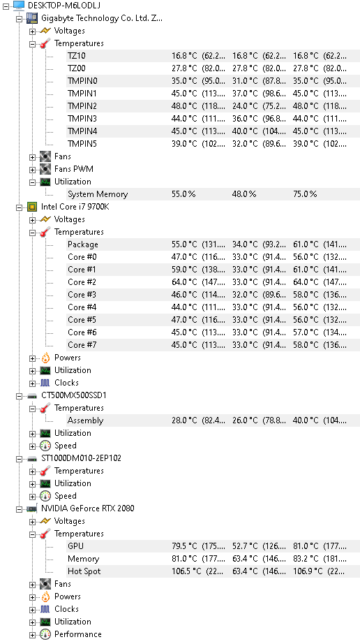Expand the ST1000DM010 Temperatures node
This screenshot has height=644, width=360.
click(32, 471)
